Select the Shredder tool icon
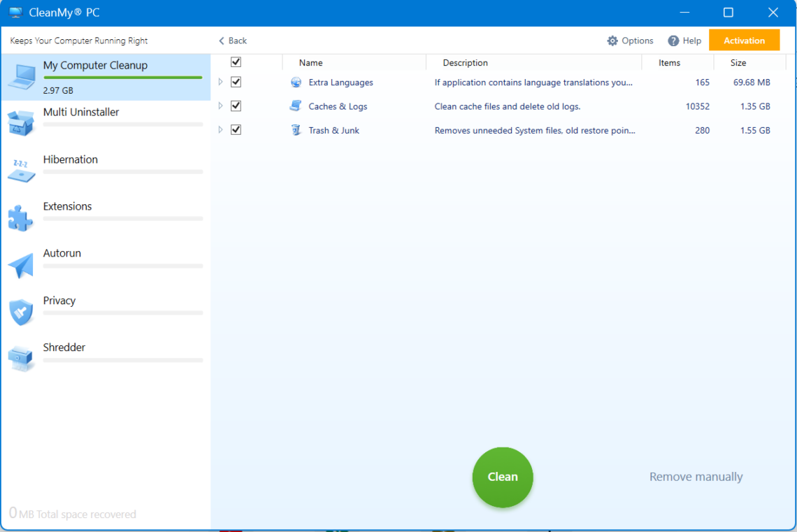This screenshot has height=532, width=797. click(x=20, y=357)
